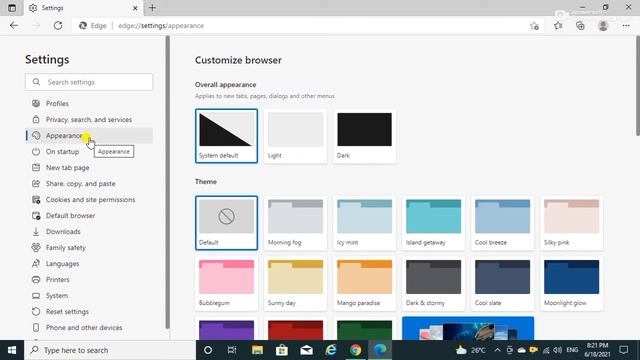This screenshot has height=360, width=640.
Task: Select the Silky pink theme
Action: tap(571, 223)
